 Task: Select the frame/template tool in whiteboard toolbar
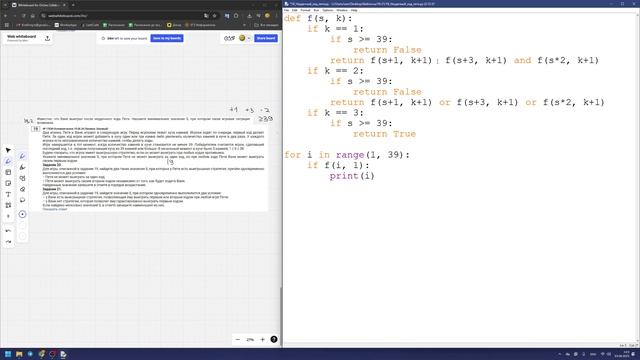point(8,172)
